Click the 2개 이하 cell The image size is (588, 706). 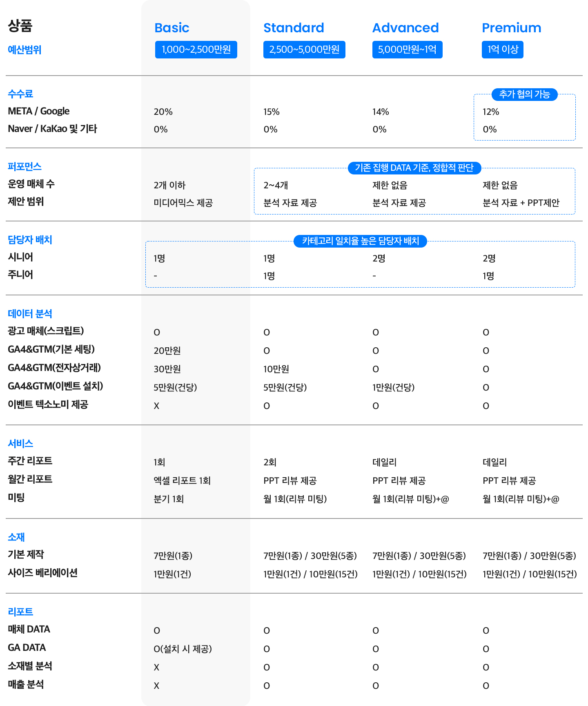169,185
